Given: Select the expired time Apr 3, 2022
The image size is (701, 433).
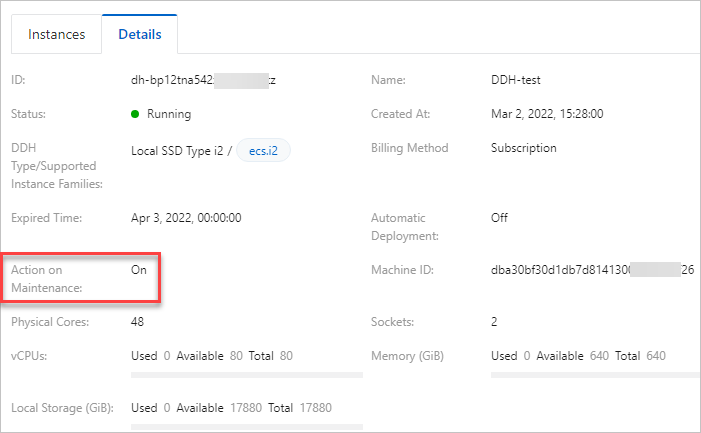Looking at the screenshot, I should [x=186, y=218].
